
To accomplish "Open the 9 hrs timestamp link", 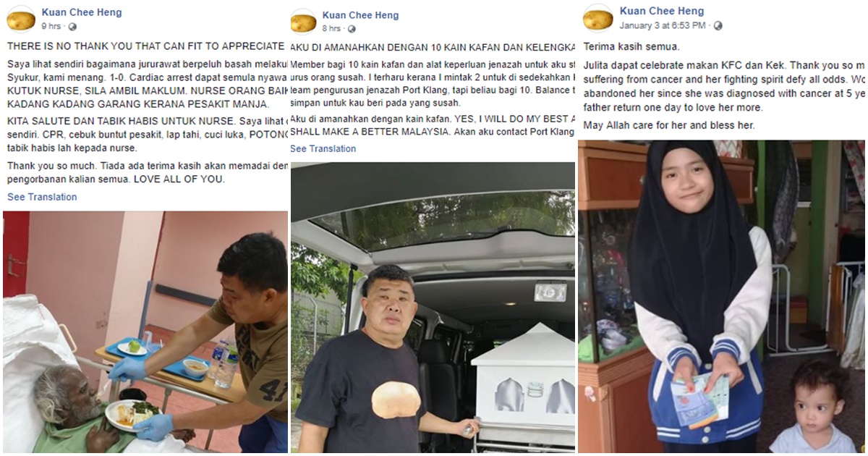I will pos(51,27).
